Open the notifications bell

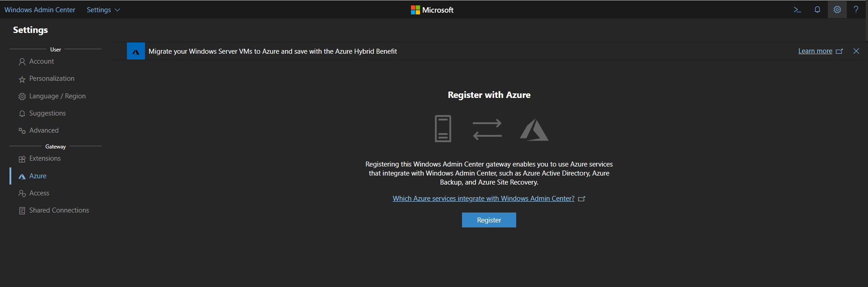(x=817, y=9)
